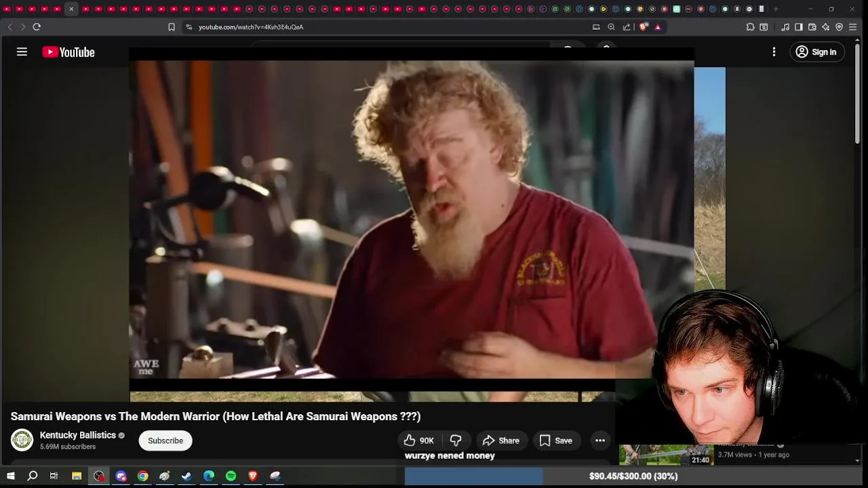
Task: Open Microsoft Edge from taskbar
Action: (x=209, y=476)
